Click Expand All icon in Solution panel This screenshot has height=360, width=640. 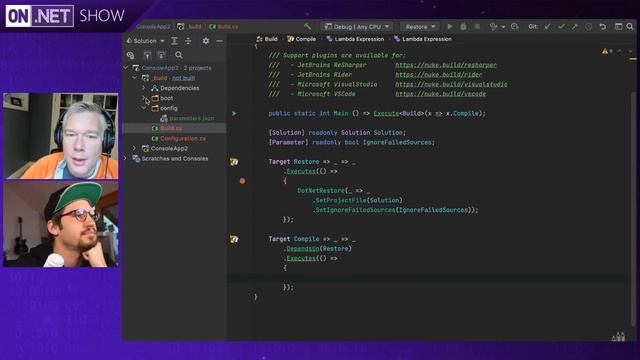point(174,41)
